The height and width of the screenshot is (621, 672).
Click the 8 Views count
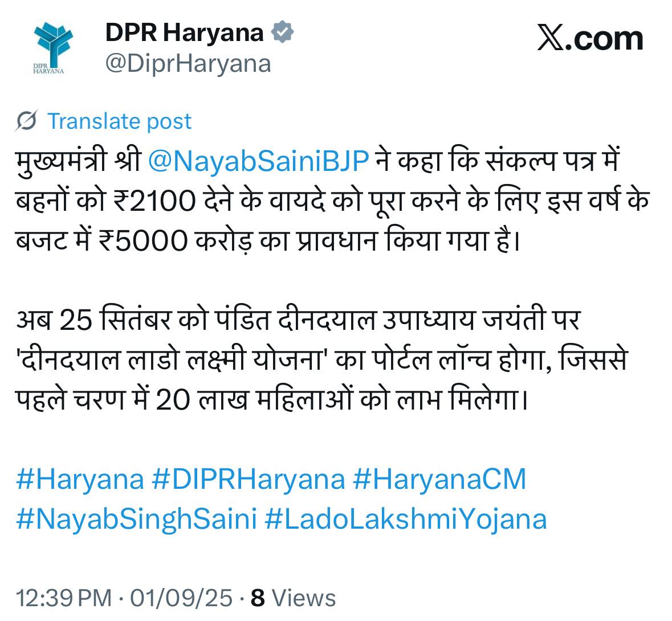click(293, 598)
